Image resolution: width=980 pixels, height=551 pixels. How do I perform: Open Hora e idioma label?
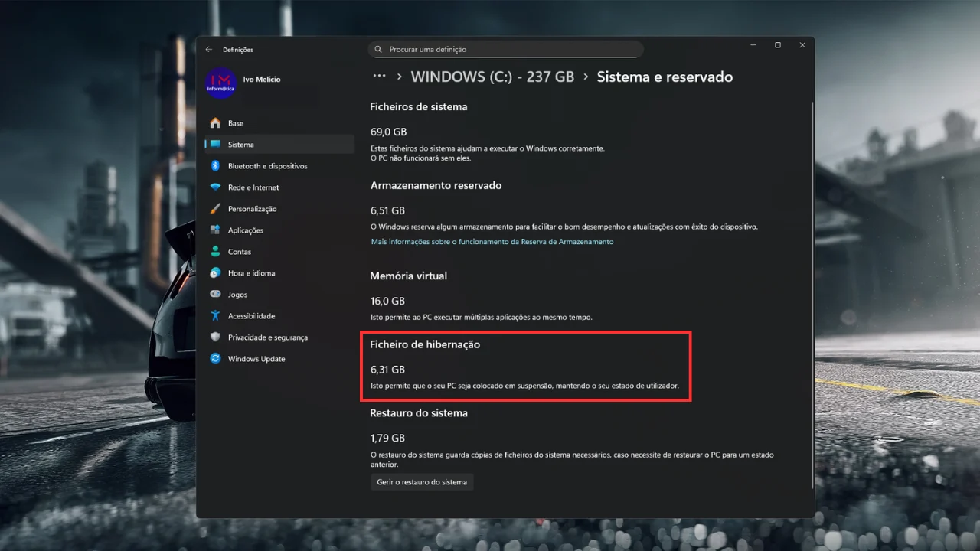pos(251,273)
